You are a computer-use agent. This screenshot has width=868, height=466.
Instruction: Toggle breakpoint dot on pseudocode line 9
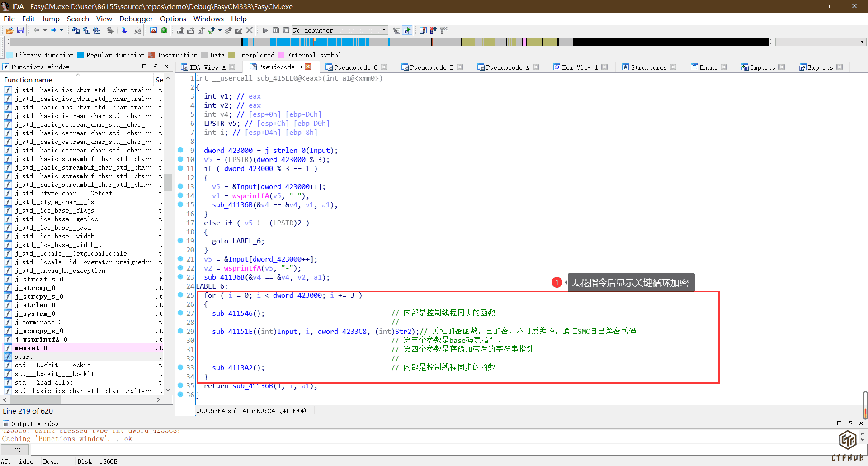[x=180, y=150]
